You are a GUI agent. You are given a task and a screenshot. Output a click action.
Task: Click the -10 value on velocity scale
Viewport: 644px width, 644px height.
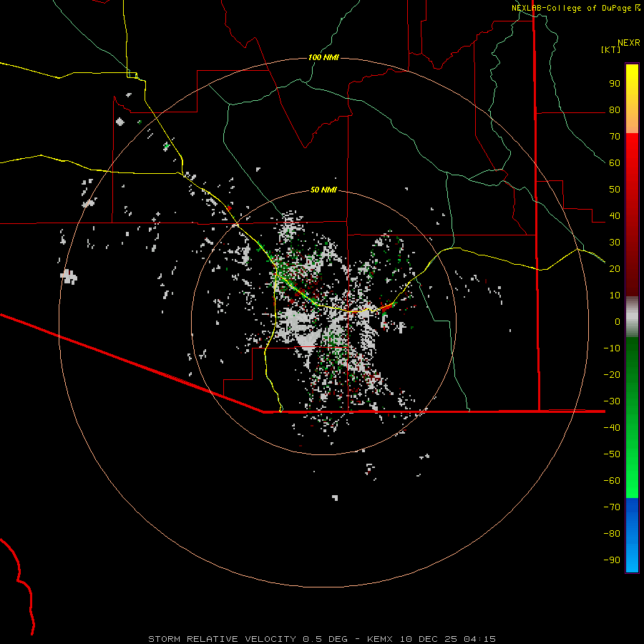coord(612,348)
